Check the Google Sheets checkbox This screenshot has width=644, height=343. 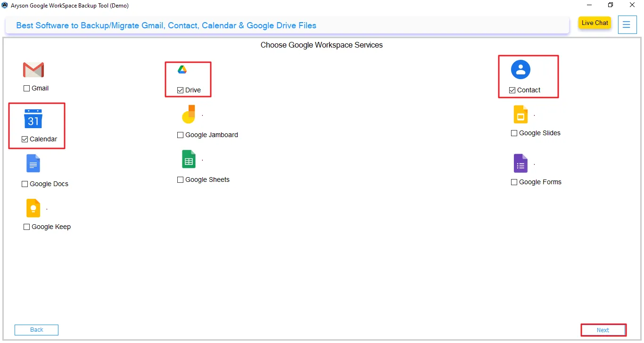coord(180,180)
